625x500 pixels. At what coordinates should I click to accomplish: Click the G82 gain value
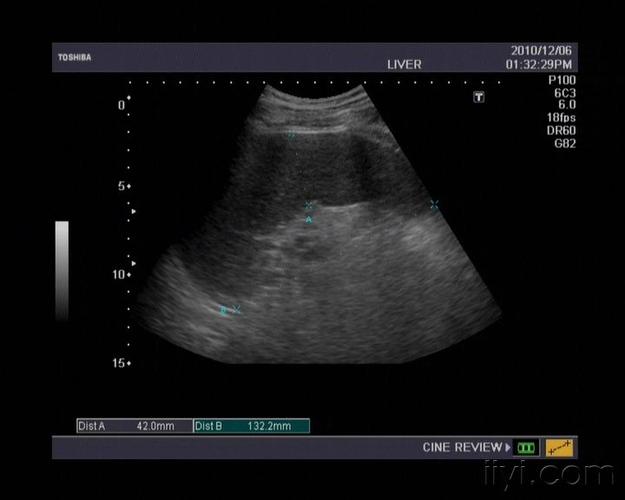[563, 143]
